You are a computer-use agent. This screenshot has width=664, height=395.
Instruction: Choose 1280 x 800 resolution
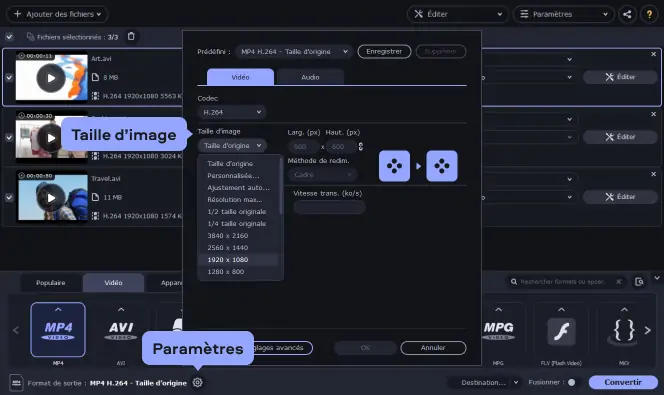[x=238, y=271]
